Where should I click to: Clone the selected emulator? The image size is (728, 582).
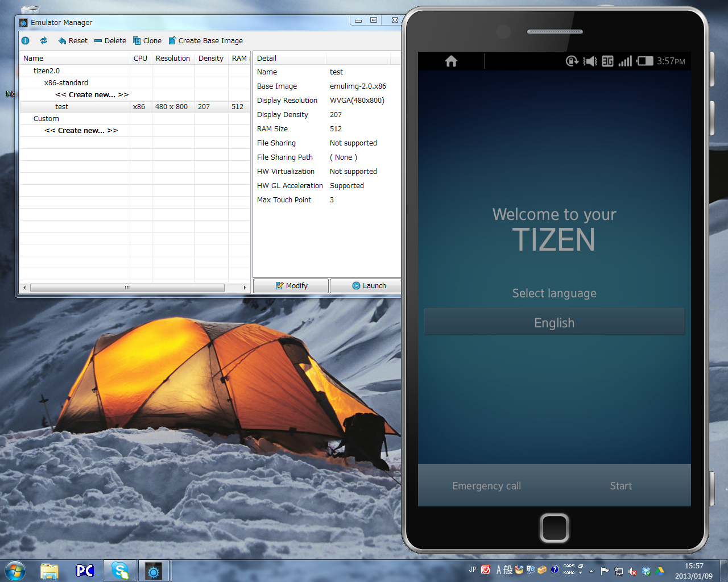[147, 40]
